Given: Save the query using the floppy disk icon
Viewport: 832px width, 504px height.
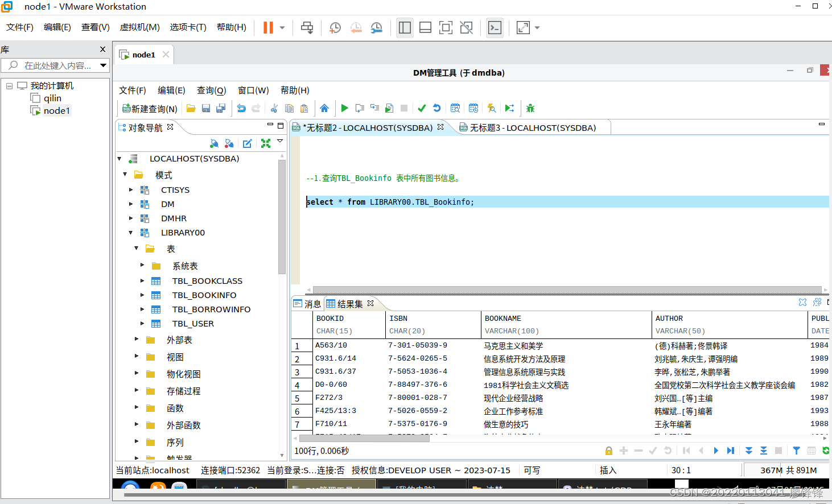Looking at the screenshot, I should coord(206,108).
